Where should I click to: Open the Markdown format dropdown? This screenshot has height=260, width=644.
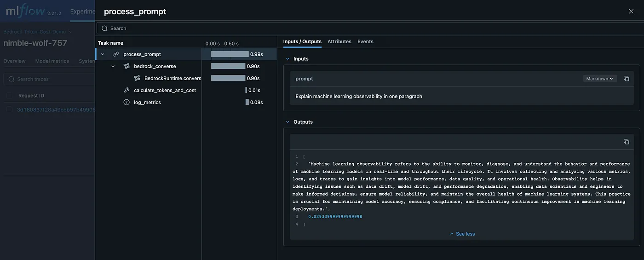pos(600,79)
